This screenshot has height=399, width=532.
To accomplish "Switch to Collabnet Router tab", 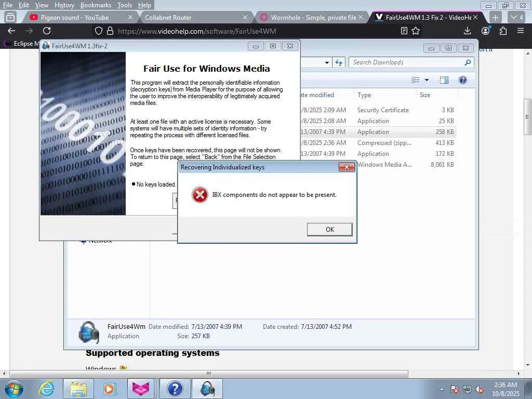I will 168,17.
